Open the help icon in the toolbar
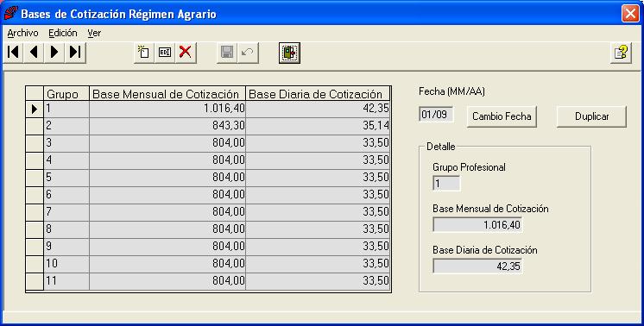The height and width of the screenshot is (326, 644). pos(621,53)
